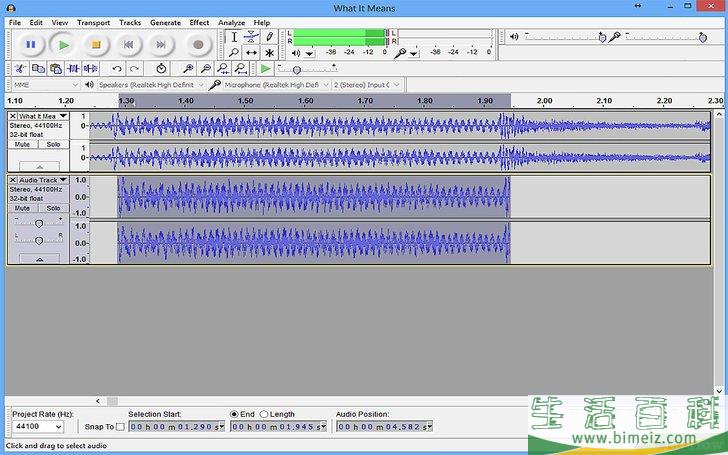Open the output meter dropdown arrow
The width and height of the screenshot is (728, 455).
pyautogui.click(x=310, y=53)
